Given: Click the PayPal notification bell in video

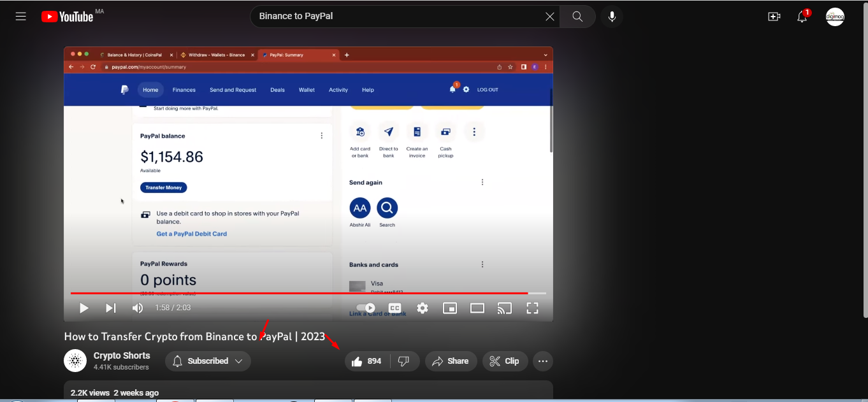Looking at the screenshot, I should (x=453, y=89).
